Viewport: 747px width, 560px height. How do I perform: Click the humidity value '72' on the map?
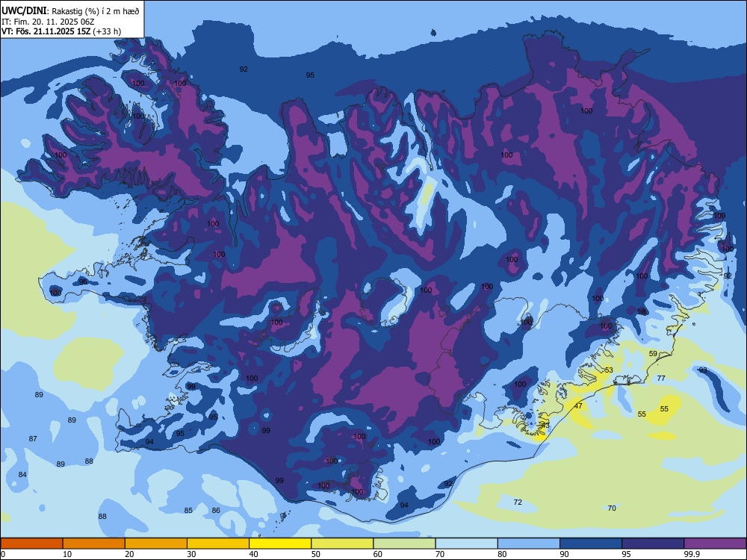[x=518, y=502]
